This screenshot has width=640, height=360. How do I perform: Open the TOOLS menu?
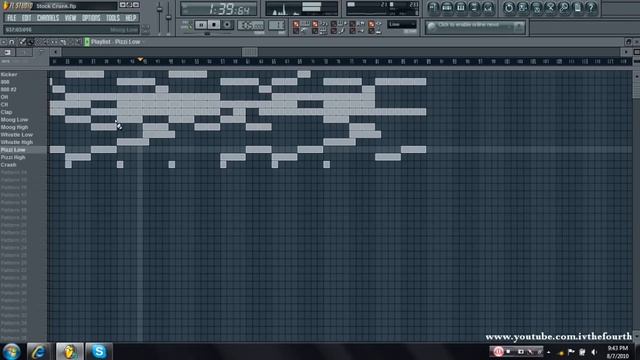click(x=113, y=18)
